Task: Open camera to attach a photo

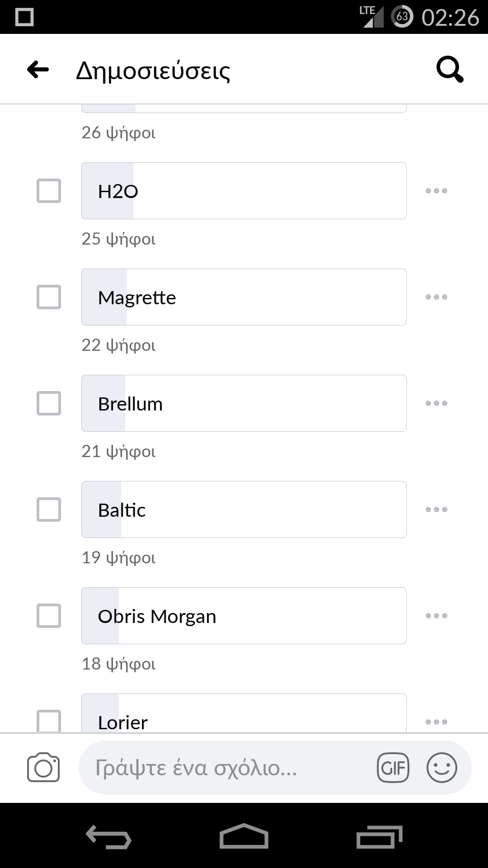Action: pyautogui.click(x=43, y=767)
